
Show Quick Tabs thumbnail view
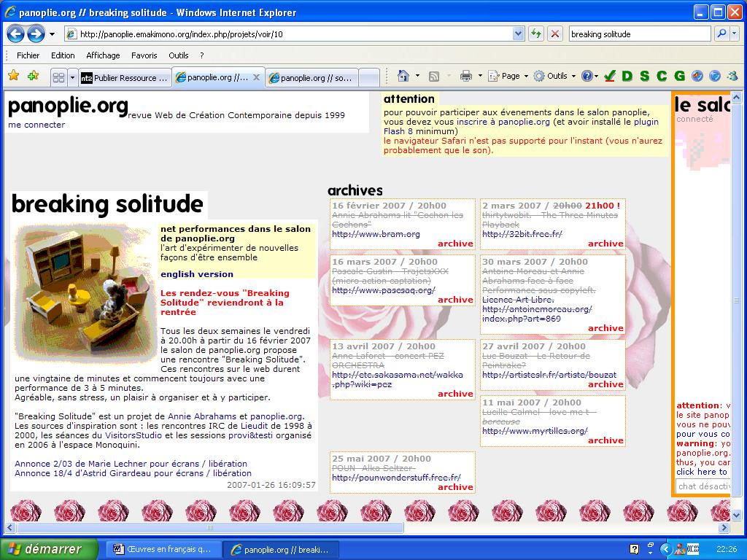coord(58,77)
